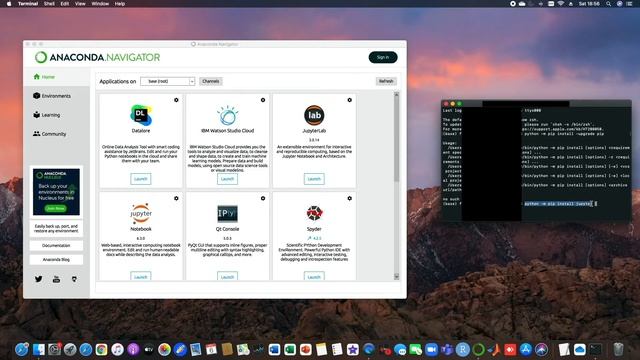Click Join Now on Nucleus banner
Image resolution: width=640 pixels, height=360 pixels.
pyautogui.click(x=56, y=209)
